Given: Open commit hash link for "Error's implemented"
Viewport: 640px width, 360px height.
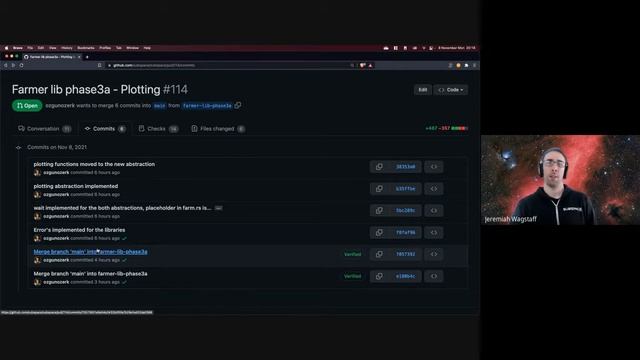Looking at the screenshot, I should click(405, 232).
